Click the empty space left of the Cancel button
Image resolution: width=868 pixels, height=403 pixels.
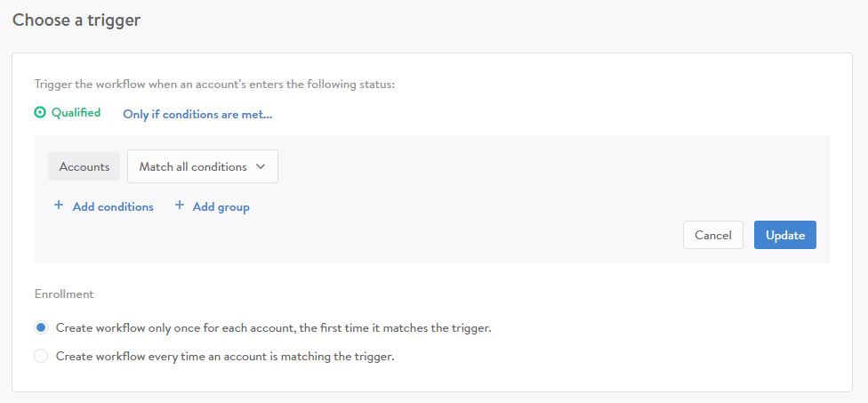point(445,235)
